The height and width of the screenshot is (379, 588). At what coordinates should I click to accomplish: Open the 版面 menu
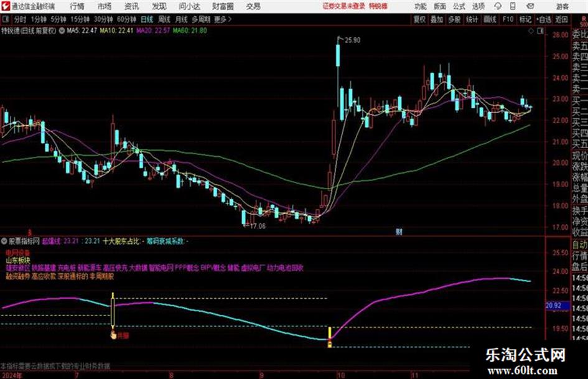tap(440, 6)
